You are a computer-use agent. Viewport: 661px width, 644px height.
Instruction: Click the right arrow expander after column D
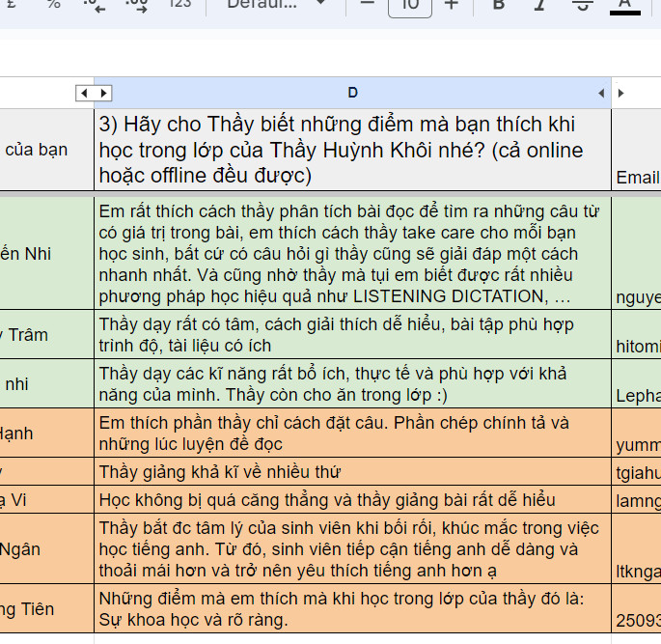click(620, 94)
